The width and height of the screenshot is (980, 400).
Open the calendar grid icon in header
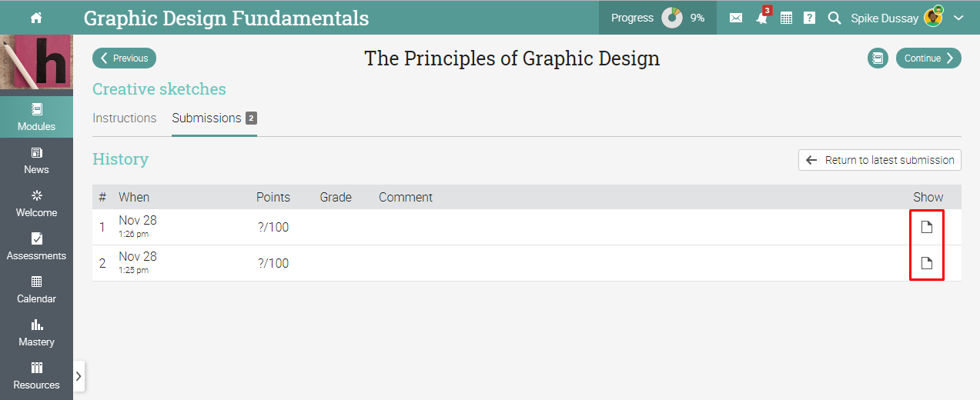[786, 18]
